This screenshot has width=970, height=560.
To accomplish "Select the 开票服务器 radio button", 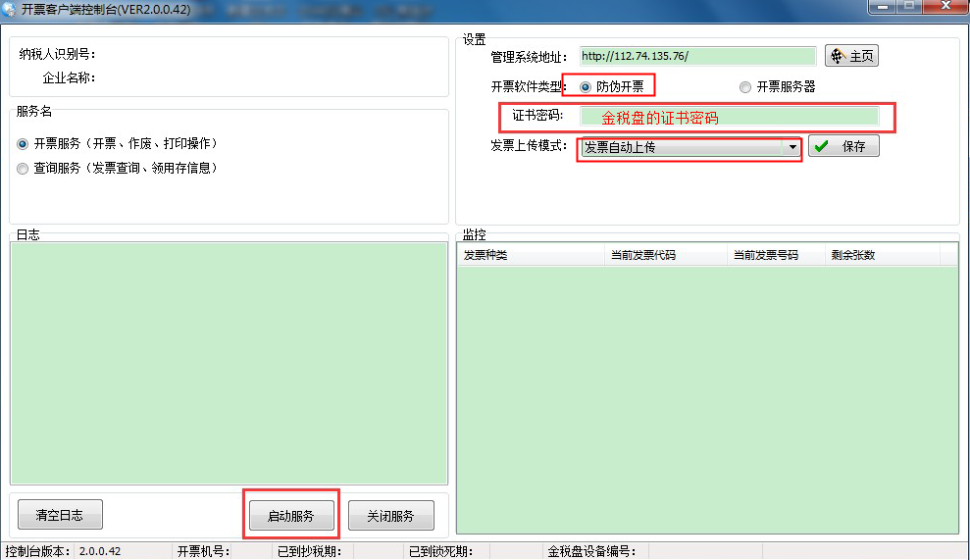I will pyautogui.click(x=745, y=87).
